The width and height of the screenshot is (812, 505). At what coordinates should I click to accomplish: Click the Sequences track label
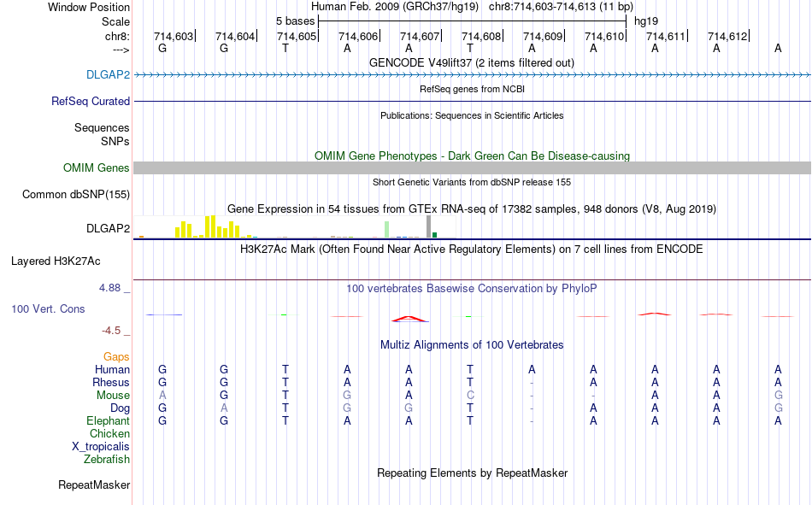[x=102, y=127]
